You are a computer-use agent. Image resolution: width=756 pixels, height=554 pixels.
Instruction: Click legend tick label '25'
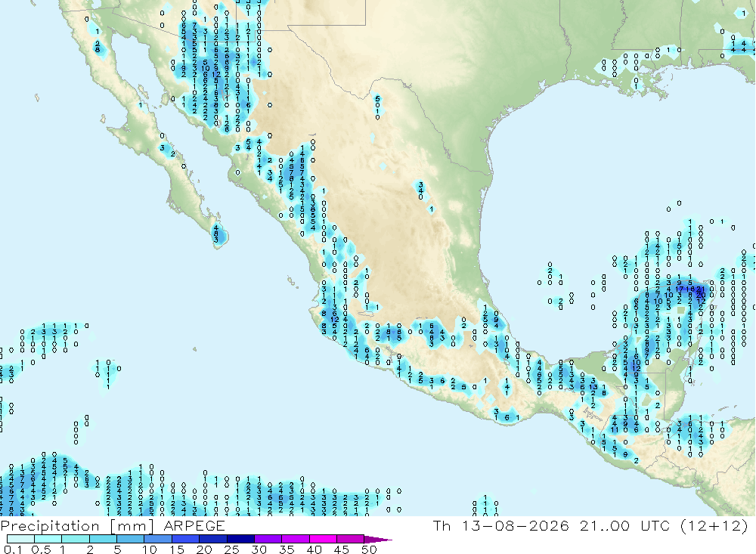click(231, 549)
